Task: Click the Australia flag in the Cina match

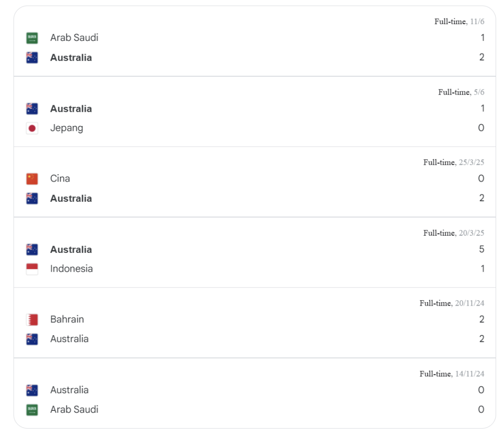Action: 32,198
